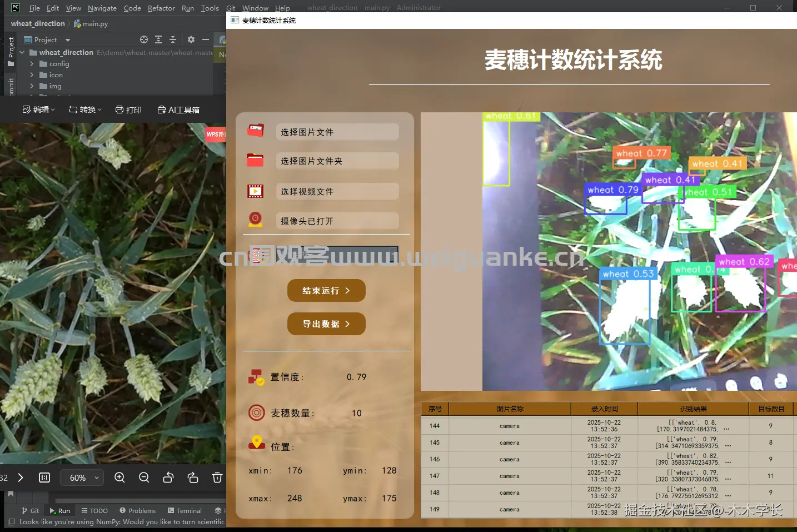Click the confidence icon beside 置信度

point(256,377)
